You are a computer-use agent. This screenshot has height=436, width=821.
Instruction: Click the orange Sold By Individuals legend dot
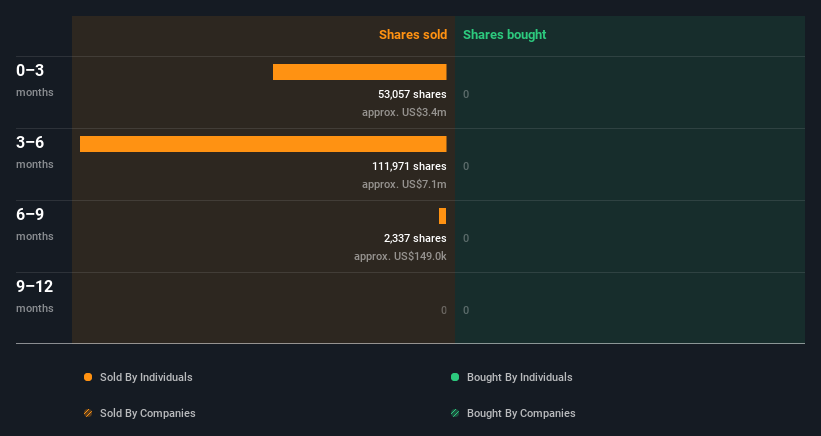(88, 377)
